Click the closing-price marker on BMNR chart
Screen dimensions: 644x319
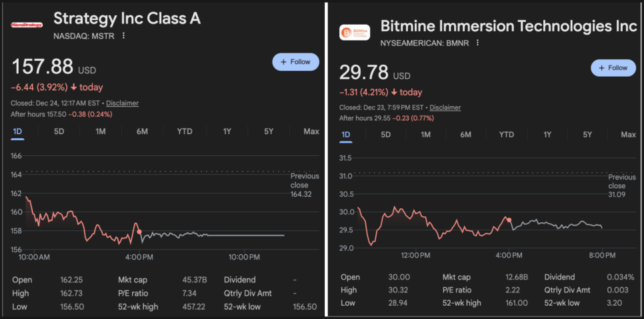coord(509,220)
